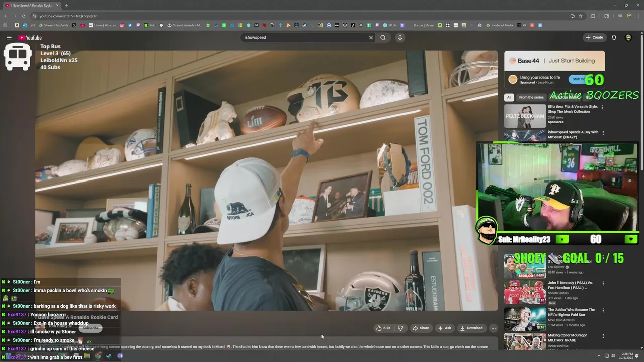The width and height of the screenshot is (644, 362).
Task: Open options for IShowSpeed MrBeast video
Action: (603, 133)
